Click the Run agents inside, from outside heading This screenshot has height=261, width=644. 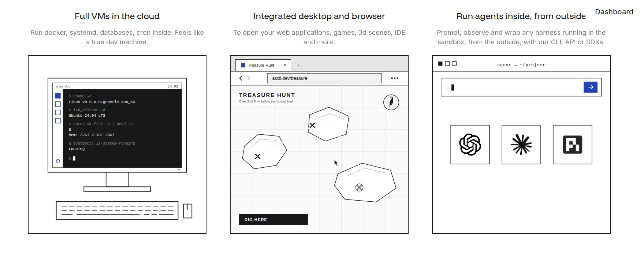[x=521, y=16]
